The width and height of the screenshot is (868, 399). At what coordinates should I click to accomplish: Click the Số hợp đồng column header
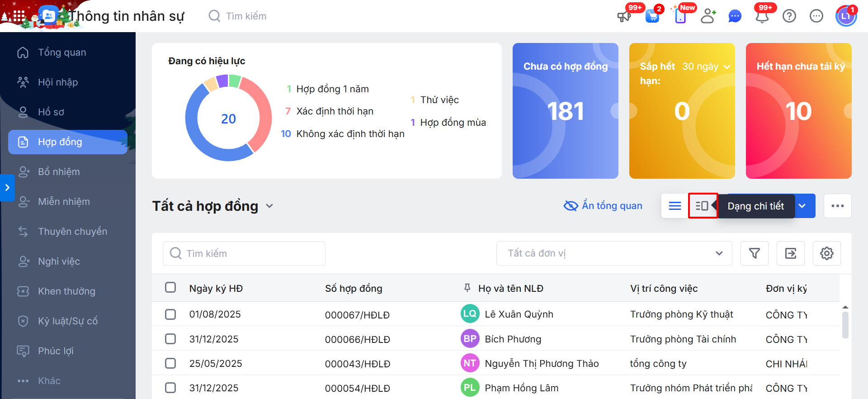[354, 288]
